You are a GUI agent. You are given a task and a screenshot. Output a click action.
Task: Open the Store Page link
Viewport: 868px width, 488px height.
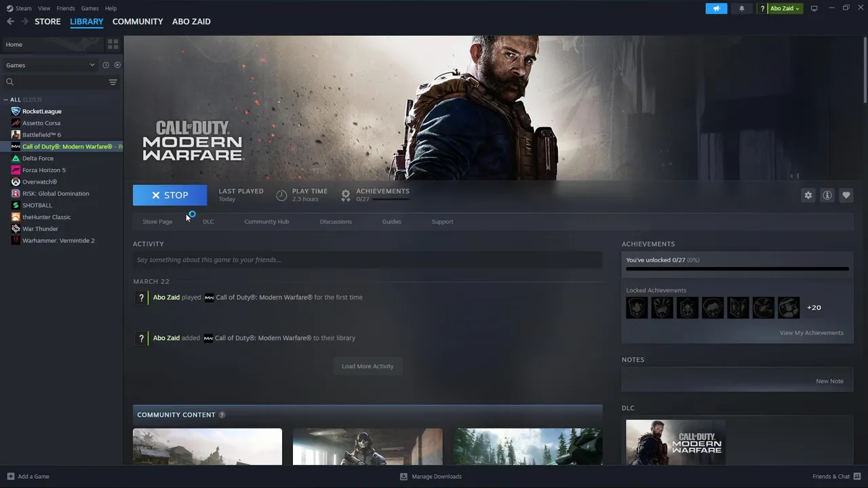click(157, 222)
